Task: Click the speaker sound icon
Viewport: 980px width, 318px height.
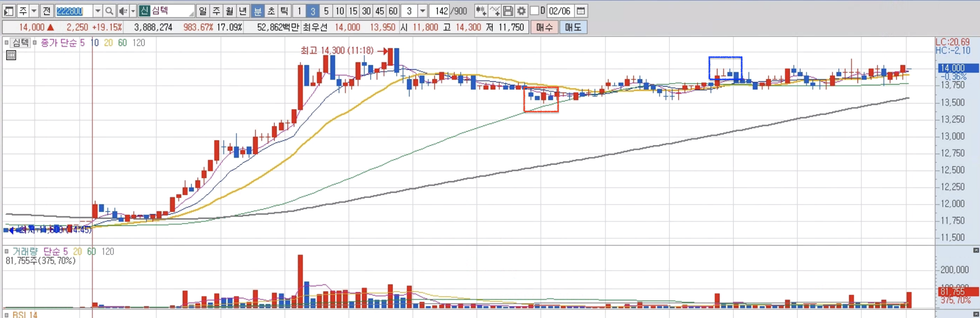Action: [x=123, y=11]
